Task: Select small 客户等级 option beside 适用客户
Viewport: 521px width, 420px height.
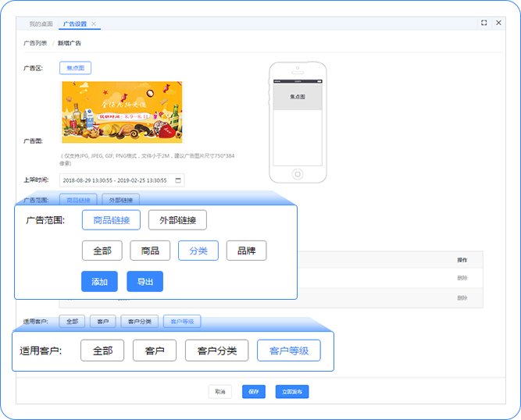Action: [182, 321]
